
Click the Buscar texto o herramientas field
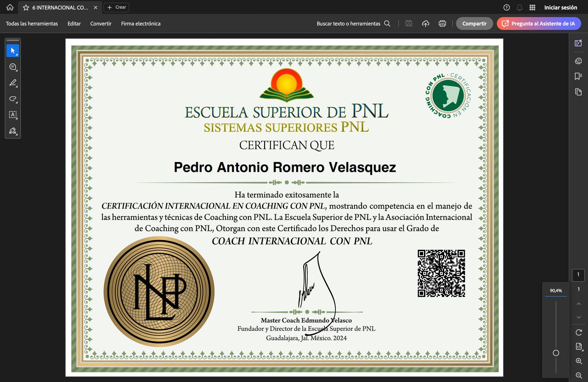353,23
